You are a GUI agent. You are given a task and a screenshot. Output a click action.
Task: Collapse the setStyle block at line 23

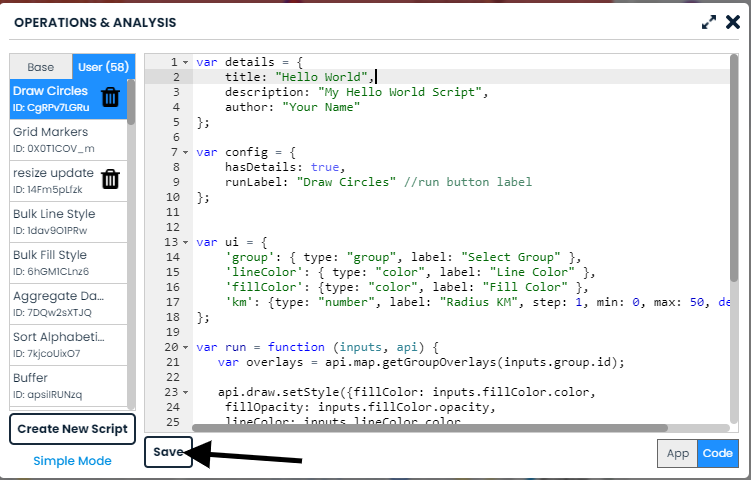(x=185, y=393)
